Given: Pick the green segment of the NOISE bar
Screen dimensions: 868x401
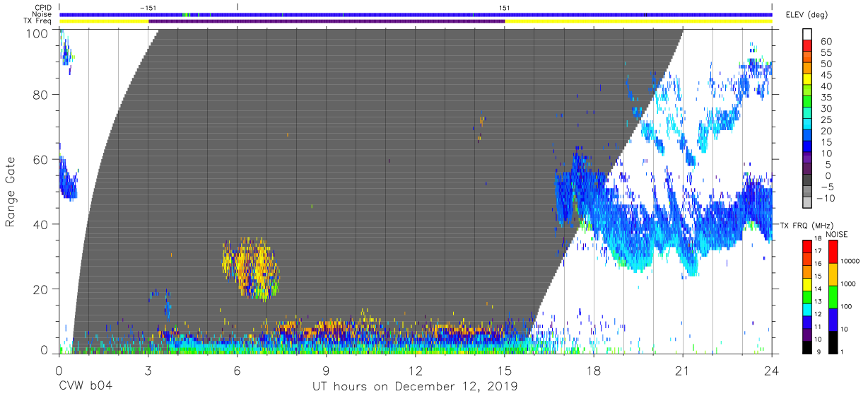Looking at the screenshot, I should [x=832, y=297].
